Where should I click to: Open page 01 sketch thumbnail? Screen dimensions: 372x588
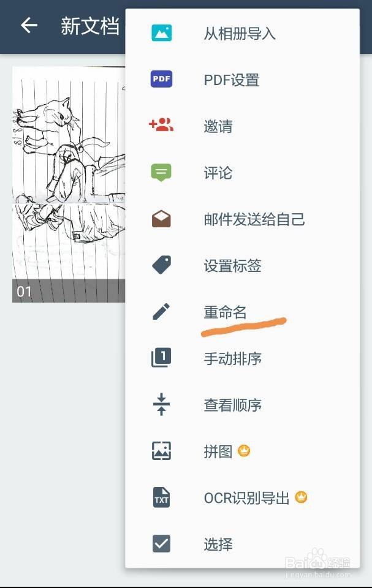point(69,184)
